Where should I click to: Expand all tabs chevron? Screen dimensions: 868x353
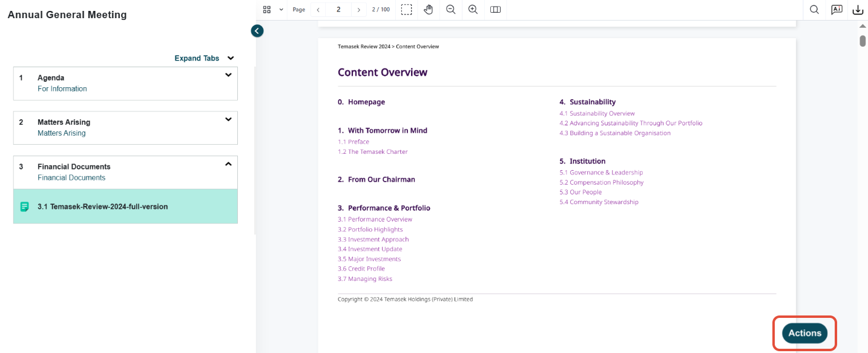pyautogui.click(x=231, y=59)
